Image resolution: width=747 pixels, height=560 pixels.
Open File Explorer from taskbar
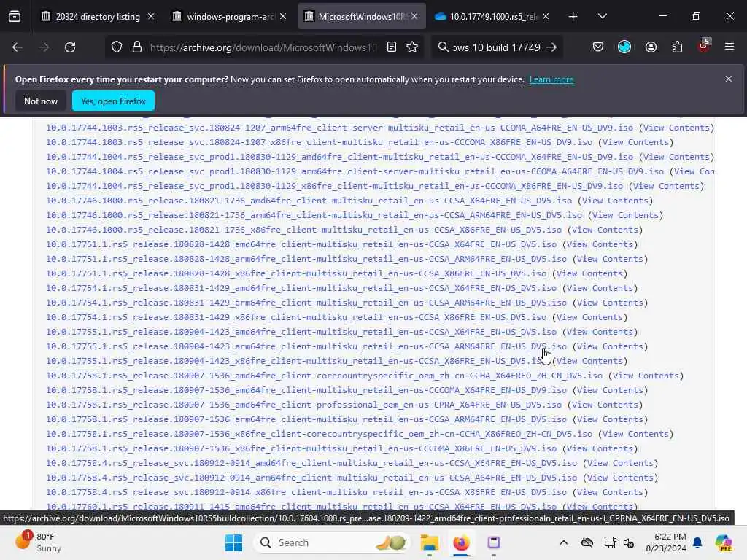pyautogui.click(x=429, y=542)
